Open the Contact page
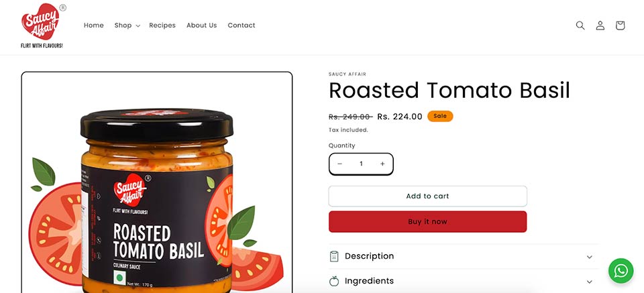Image resolution: width=644 pixels, height=293 pixels. tap(241, 25)
